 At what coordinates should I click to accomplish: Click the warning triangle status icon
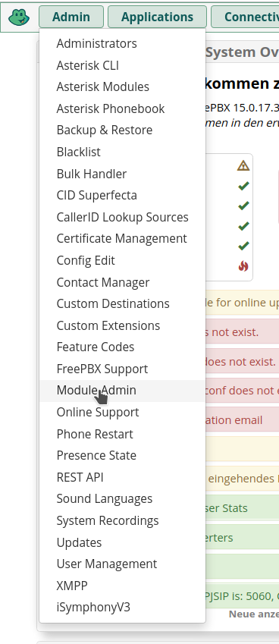[243, 165]
